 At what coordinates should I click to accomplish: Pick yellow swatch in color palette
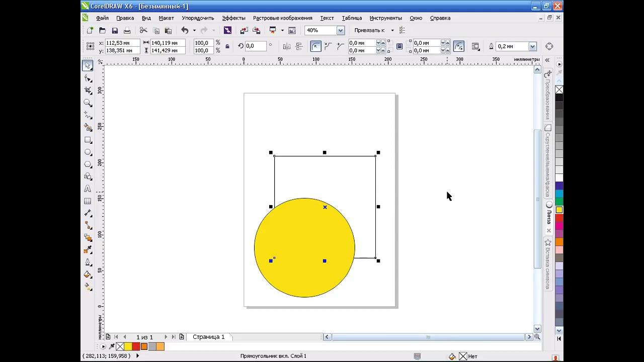(559, 210)
